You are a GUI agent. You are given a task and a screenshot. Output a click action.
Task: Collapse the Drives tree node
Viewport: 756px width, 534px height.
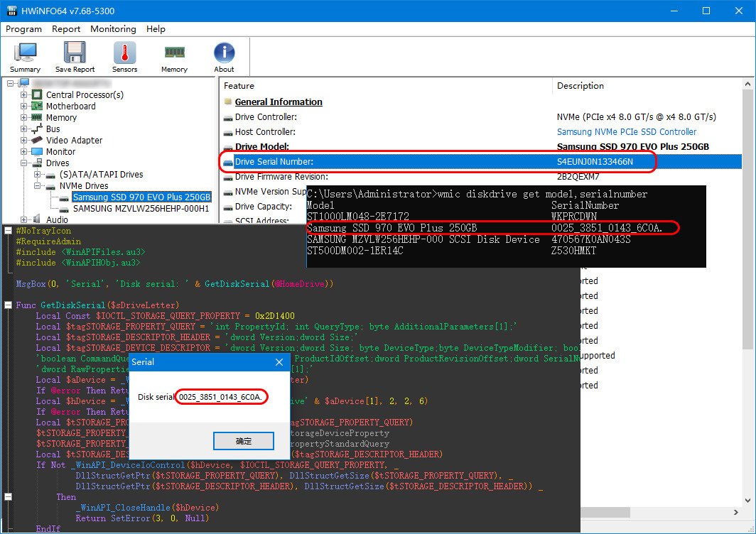tap(23, 163)
